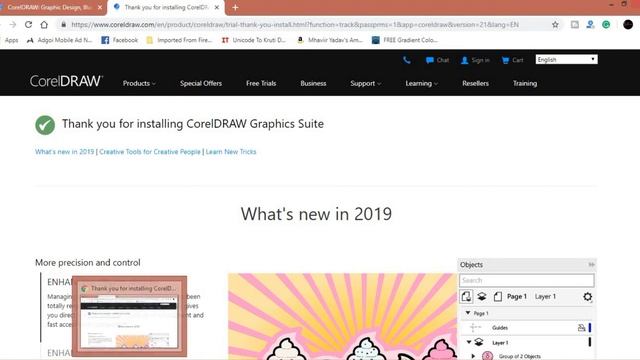The image size is (640, 360).
Task: Click the gear settings icon in Objects panel
Action: pos(587,297)
